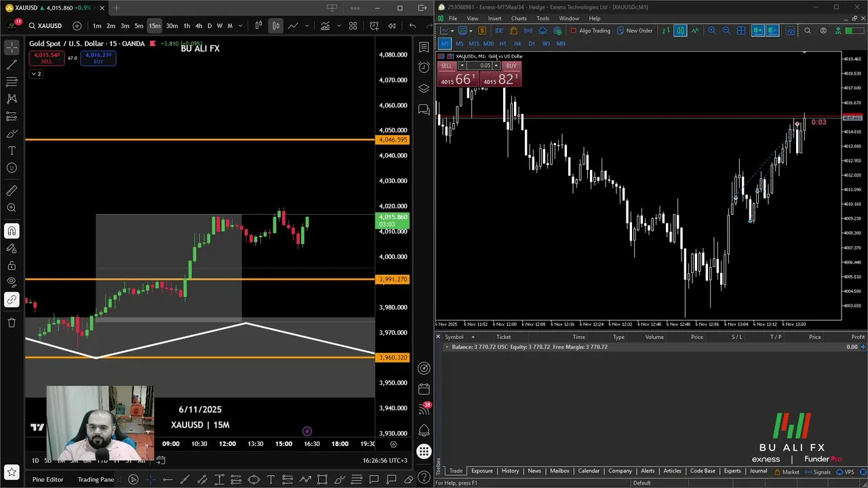Toggle hide all drawings eye icon
The image size is (868, 488).
pos(12,281)
